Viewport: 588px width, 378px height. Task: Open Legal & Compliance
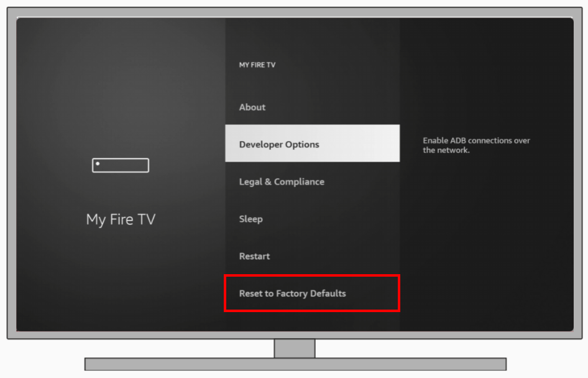pyautogui.click(x=313, y=182)
